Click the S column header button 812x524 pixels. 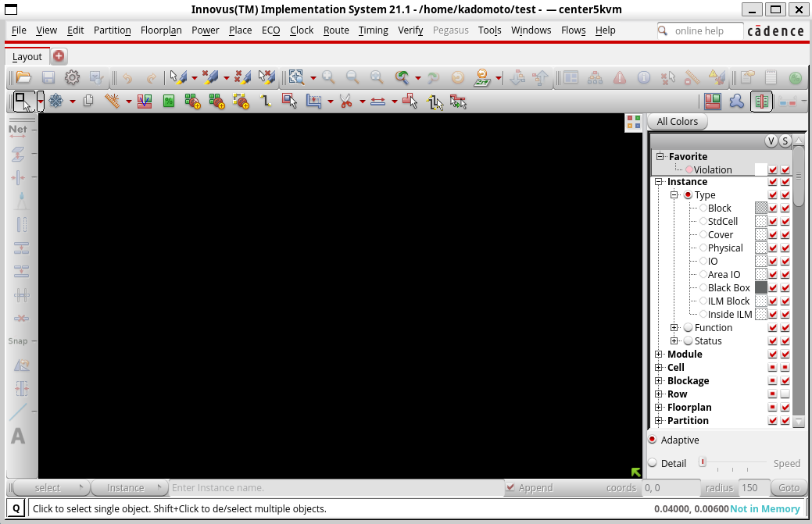click(x=785, y=141)
